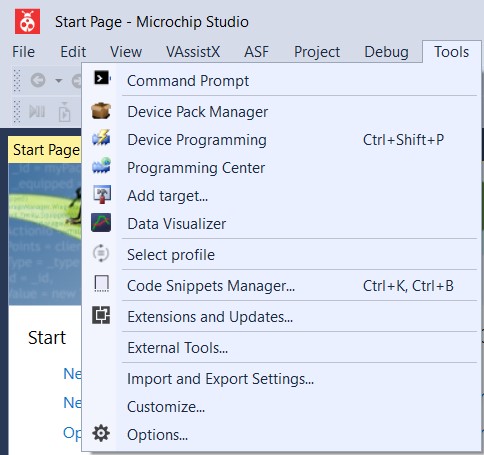Expand the Navigate Backward history dropdown arrow

click(59, 81)
